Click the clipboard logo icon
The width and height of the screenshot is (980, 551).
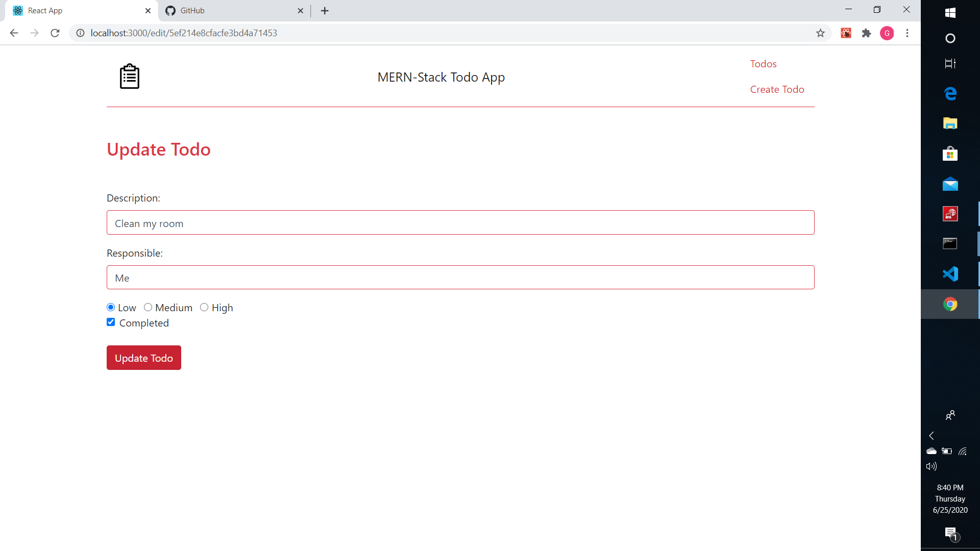tap(129, 77)
